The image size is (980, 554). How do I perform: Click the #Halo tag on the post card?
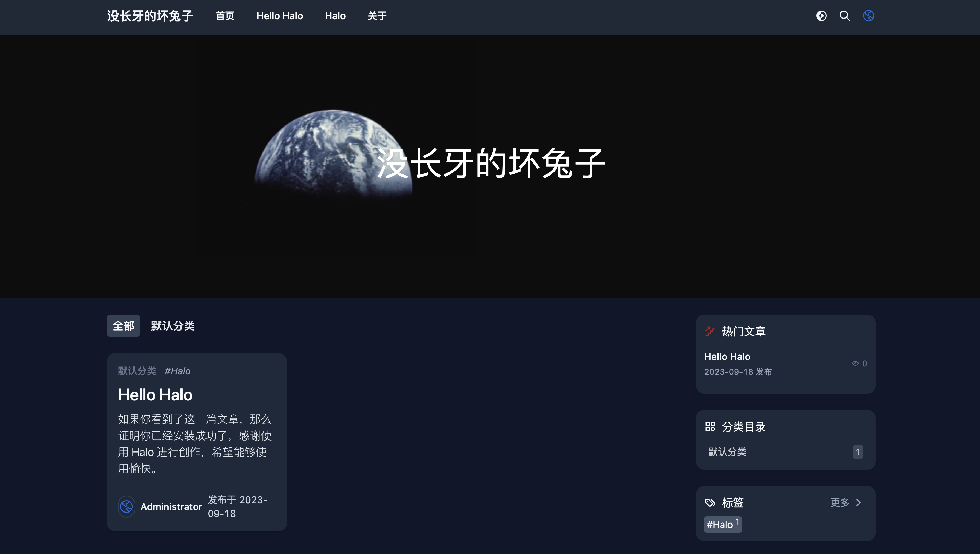tap(177, 371)
